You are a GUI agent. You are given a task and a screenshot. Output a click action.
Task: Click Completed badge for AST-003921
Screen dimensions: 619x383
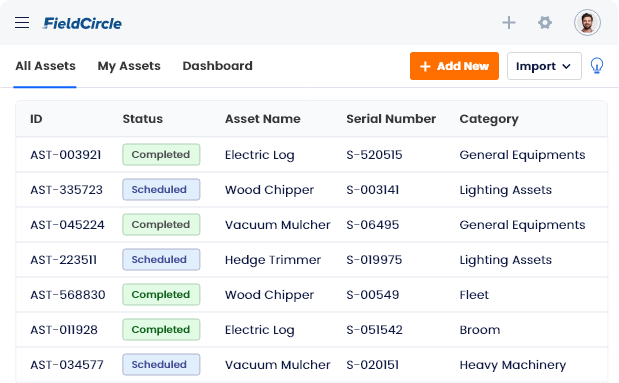[x=161, y=154]
